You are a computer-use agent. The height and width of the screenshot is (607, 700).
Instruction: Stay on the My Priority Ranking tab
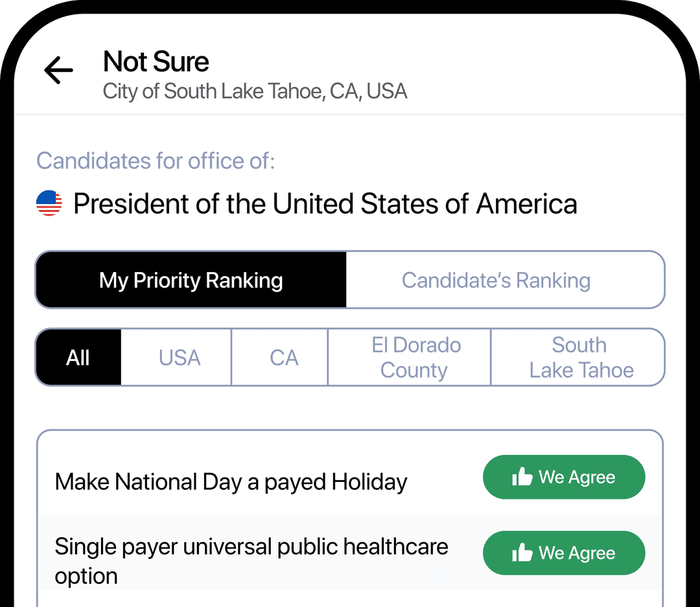(191, 280)
